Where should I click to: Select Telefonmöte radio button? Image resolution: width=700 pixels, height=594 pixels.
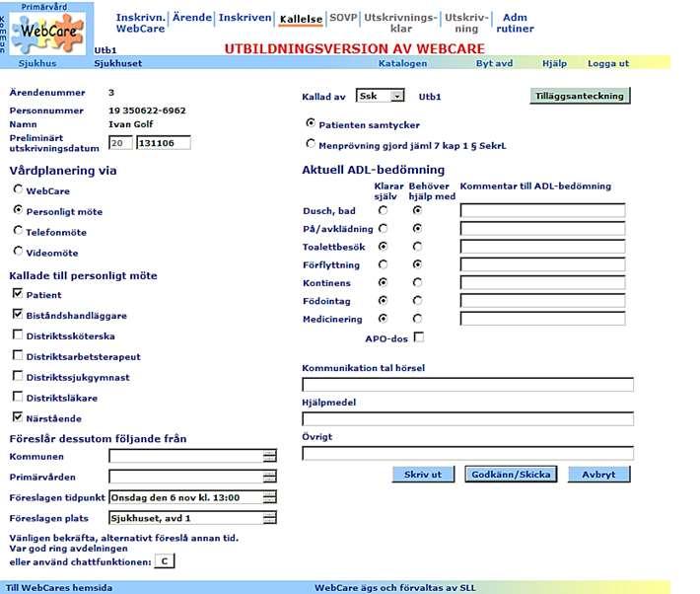18,230
